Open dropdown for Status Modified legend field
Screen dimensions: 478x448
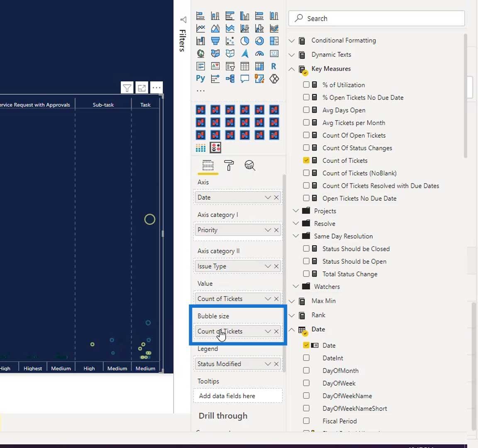pos(268,364)
